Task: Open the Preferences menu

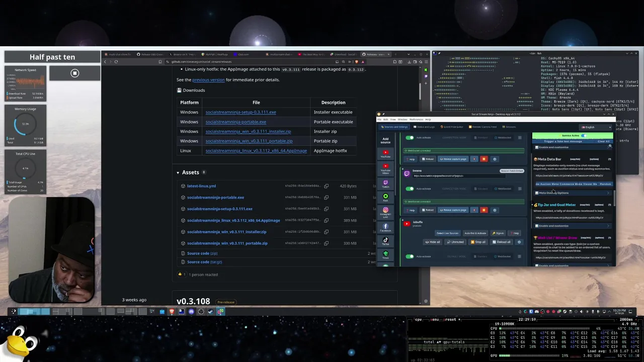Action: tap(416, 120)
